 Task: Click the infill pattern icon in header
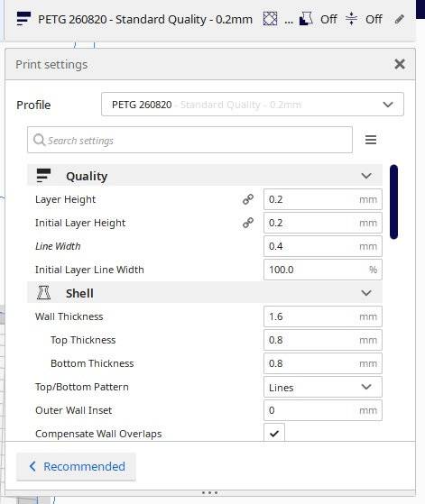coord(270,19)
